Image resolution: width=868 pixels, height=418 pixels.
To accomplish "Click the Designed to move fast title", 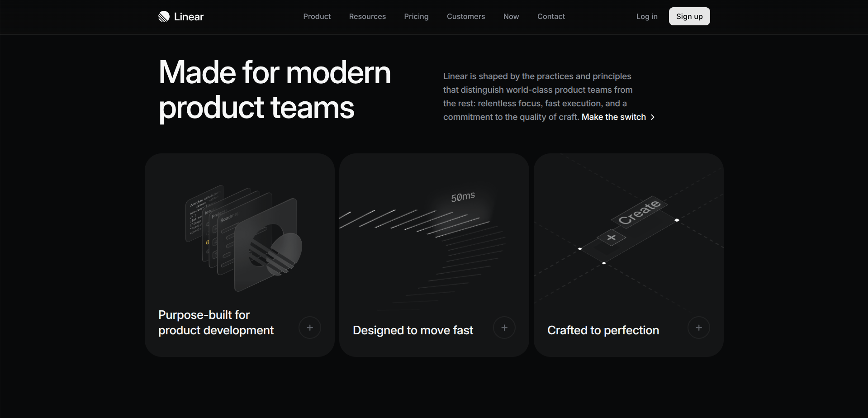I will click(x=413, y=331).
